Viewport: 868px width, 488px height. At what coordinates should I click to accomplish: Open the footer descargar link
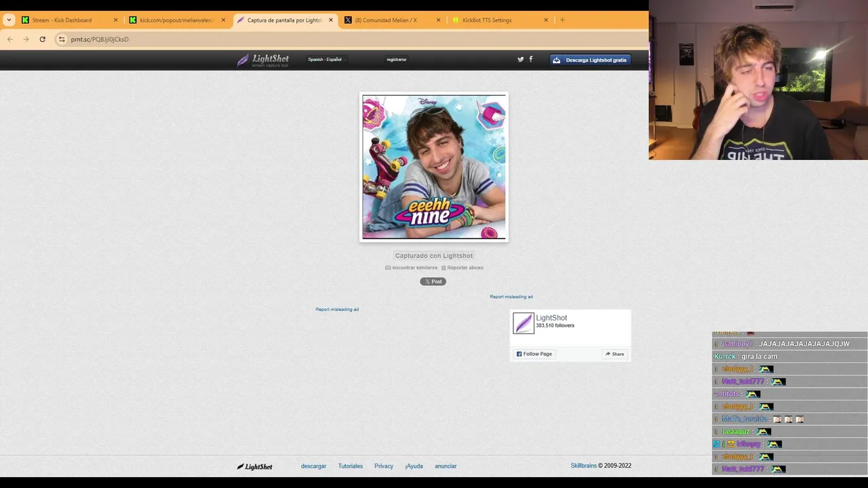point(314,466)
